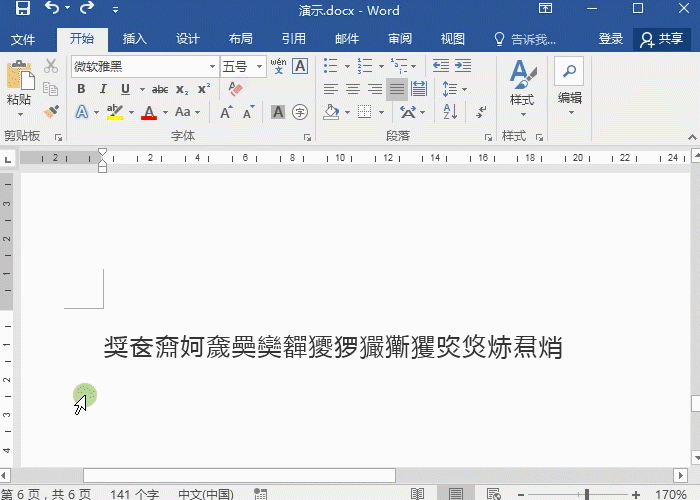Click the red font color button

pyautogui.click(x=149, y=112)
